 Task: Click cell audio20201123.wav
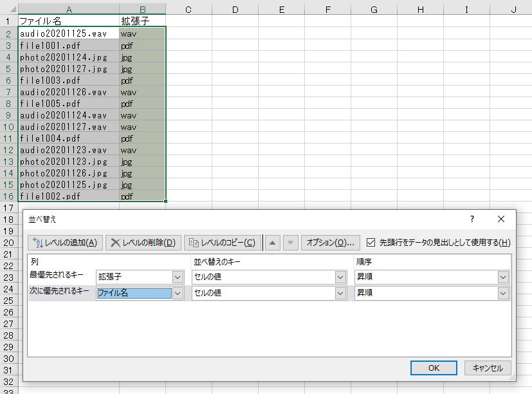[69, 149]
